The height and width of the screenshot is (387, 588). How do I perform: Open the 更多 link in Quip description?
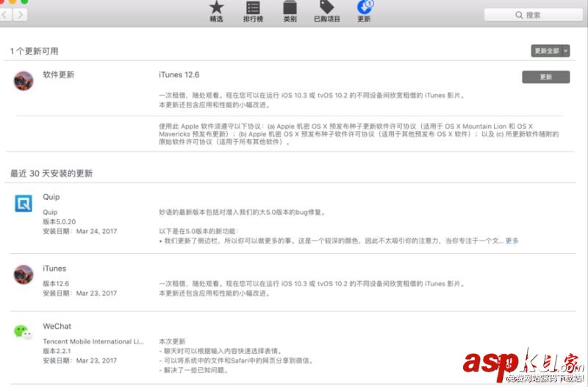pyautogui.click(x=512, y=241)
